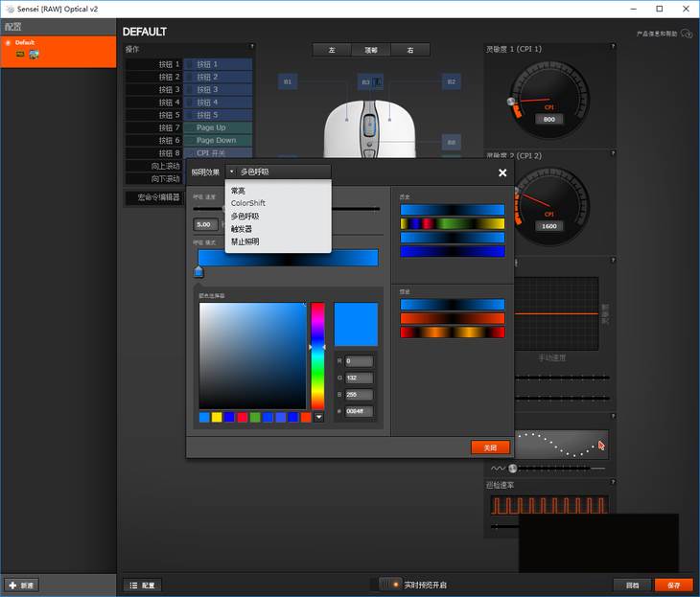
Task: Click the R value input field
Action: (359, 361)
